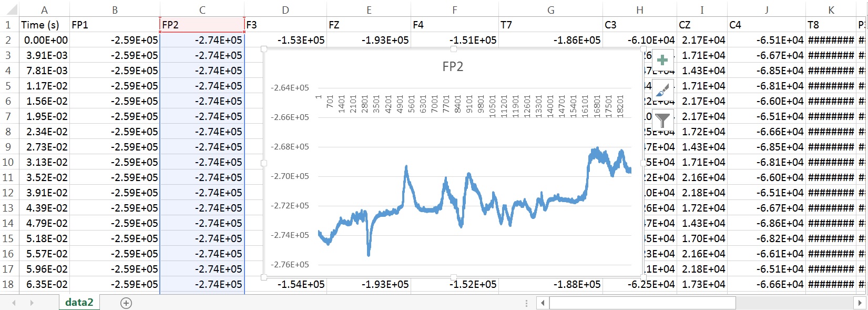This screenshot has width=868, height=310.
Task: Select cell containing Time (s)
Action: tap(44, 25)
